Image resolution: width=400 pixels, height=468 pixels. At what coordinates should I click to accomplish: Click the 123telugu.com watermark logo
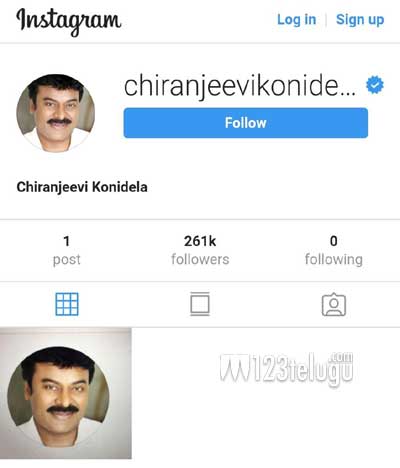286,369
